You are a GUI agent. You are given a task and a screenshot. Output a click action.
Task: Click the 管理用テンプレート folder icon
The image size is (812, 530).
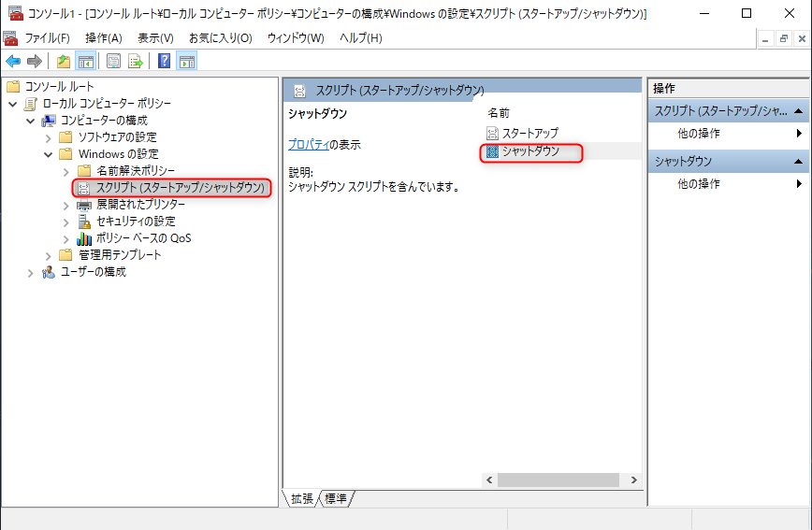65,254
